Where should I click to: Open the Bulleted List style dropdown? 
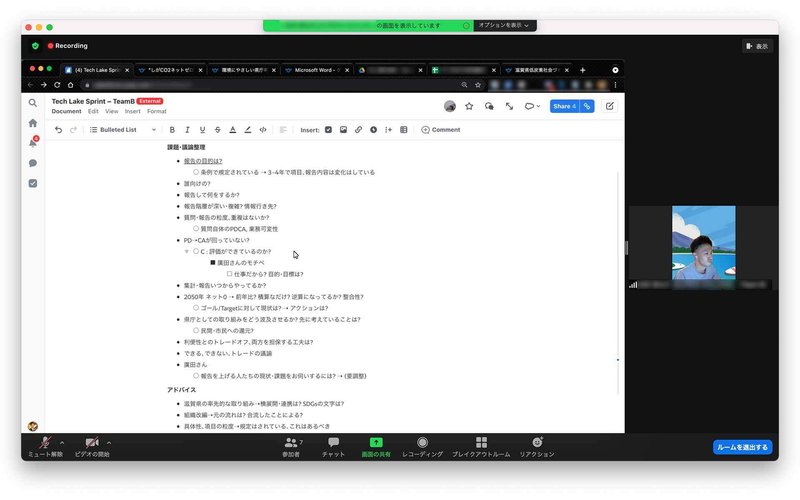(122, 130)
